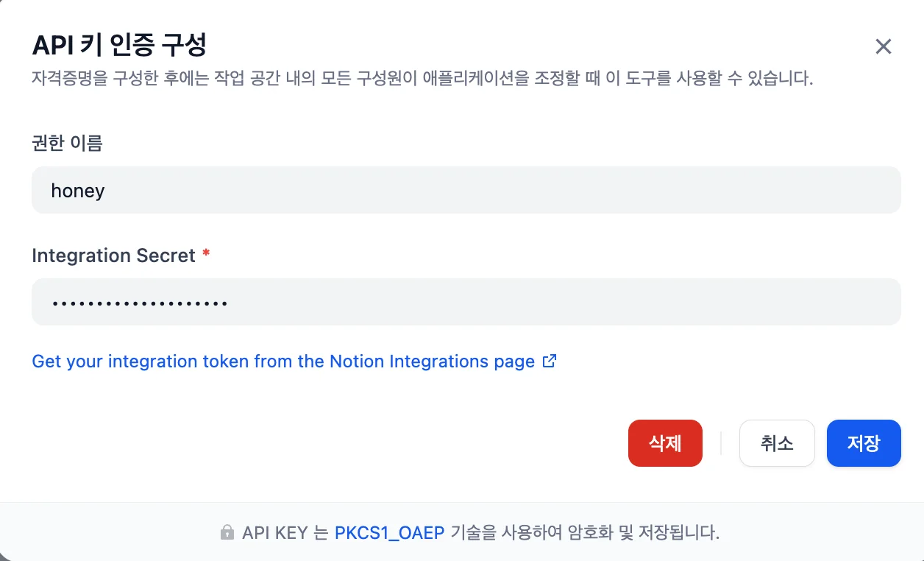924x561 pixels.
Task: Save credentials with the 저장 button
Action: tap(863, 443)
